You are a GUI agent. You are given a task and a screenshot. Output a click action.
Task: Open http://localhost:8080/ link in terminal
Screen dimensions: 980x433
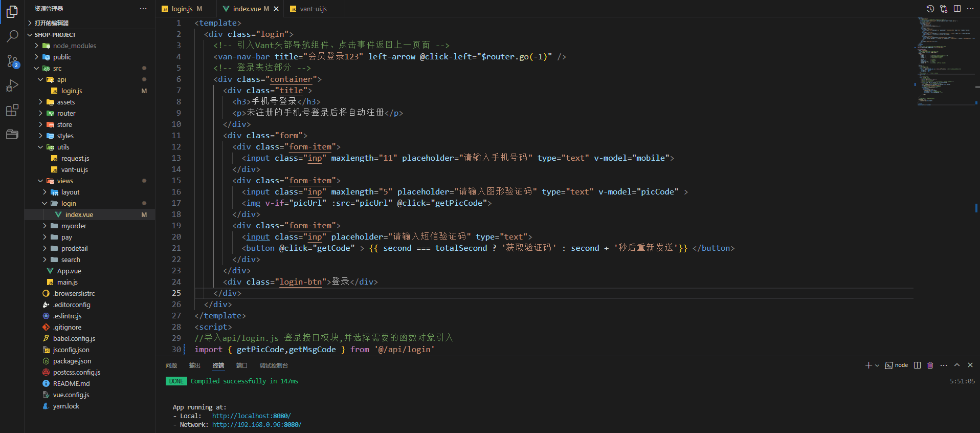(x=251, y=416)
